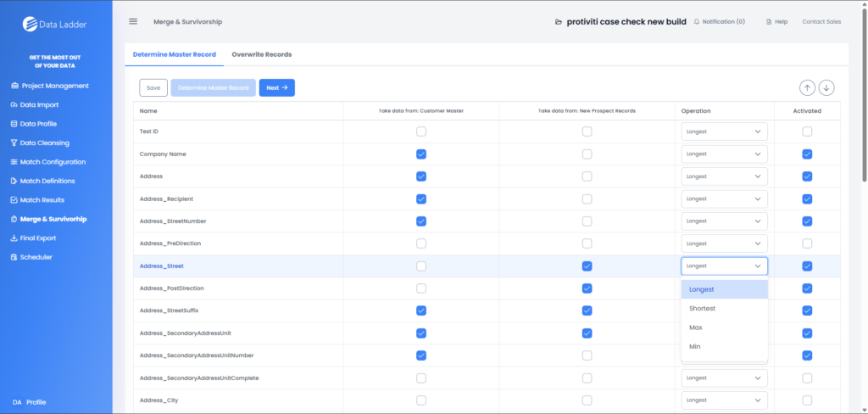This screenshot has height=414, width=868.
Task: Click the Final Export download icon
Action: [14, 238]
